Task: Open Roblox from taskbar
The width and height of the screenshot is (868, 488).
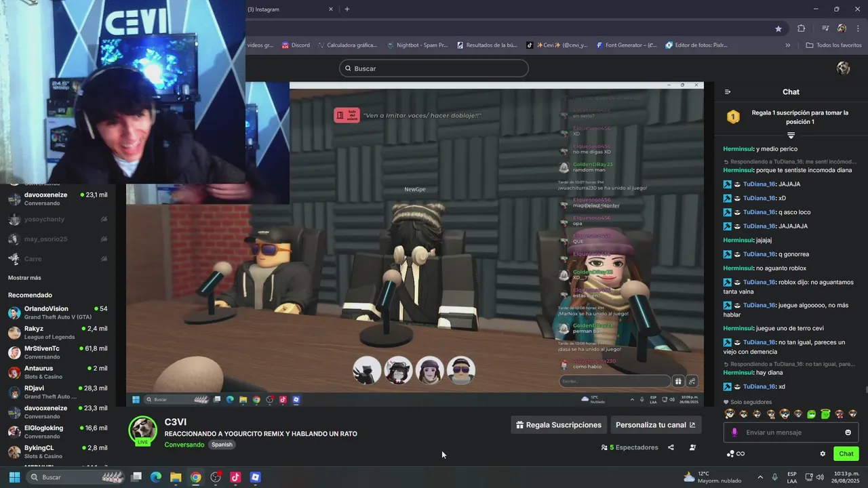Action: pos(255,477)
